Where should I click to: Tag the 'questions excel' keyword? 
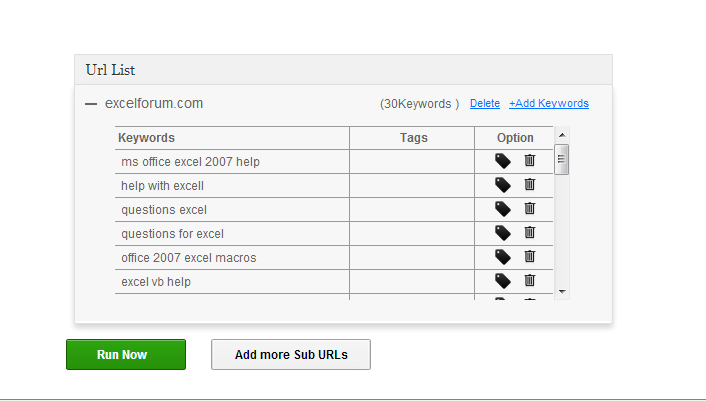click(x=502, y=209)
